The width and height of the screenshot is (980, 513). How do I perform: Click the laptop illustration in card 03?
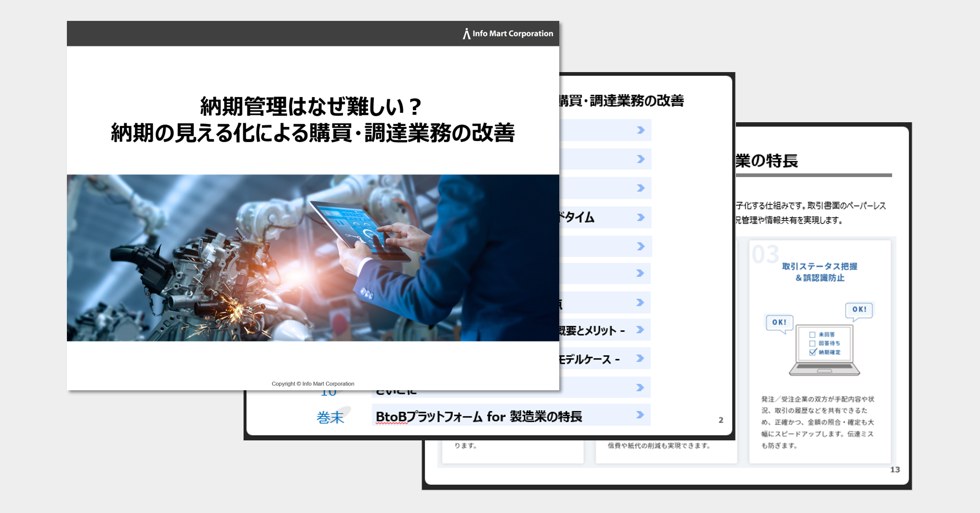(x=824, y=349)
